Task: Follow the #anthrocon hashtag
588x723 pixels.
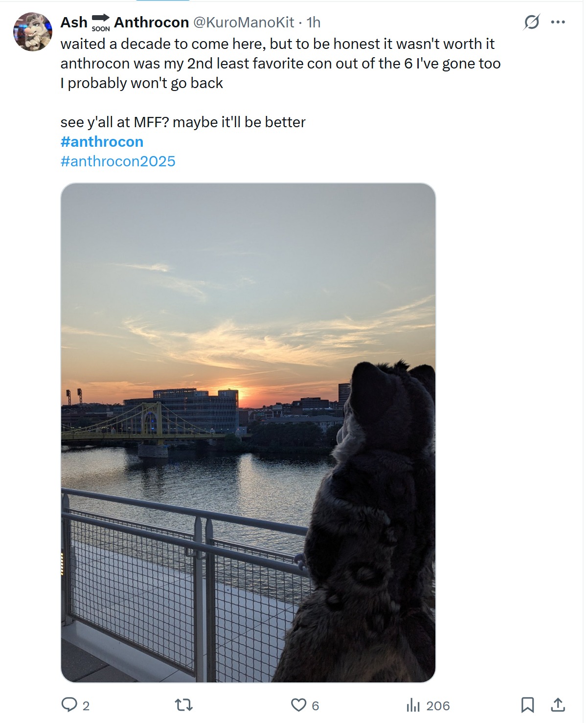Action: click(x=102, y=142)
